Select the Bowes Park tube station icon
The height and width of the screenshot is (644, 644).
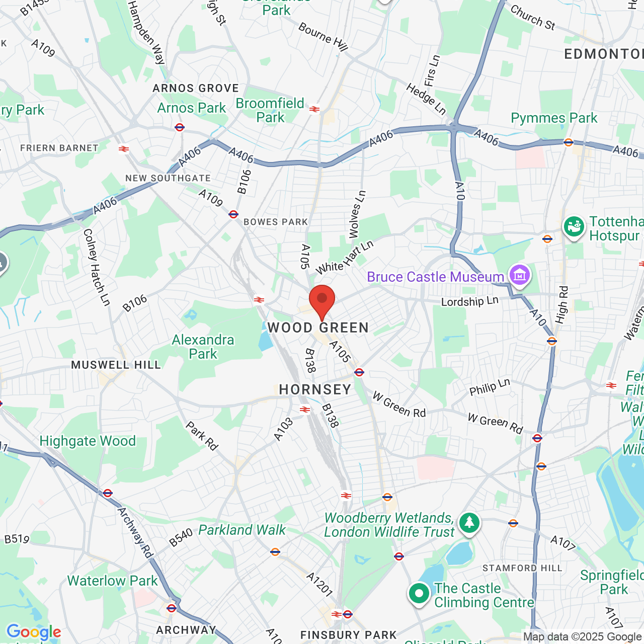point(233,214)
